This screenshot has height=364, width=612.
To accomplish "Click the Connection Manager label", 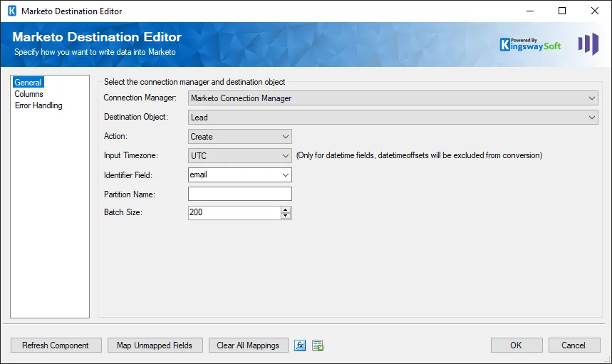I will point(140,98).
